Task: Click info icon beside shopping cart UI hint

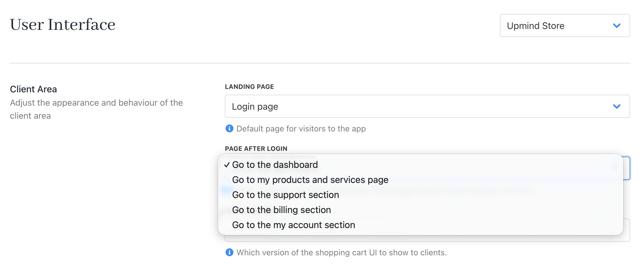Action: click(229, 252)
